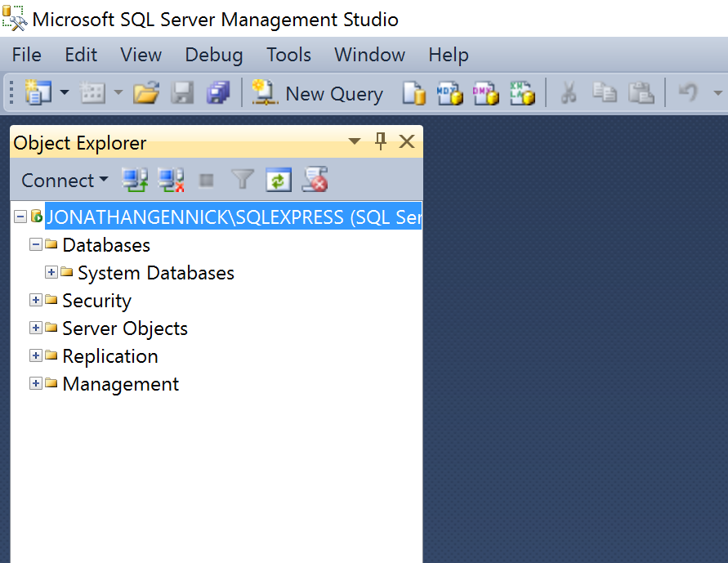Select the Server Objects tree item
This screenshot has height=563, width=728.
click(x=125, y=328)
